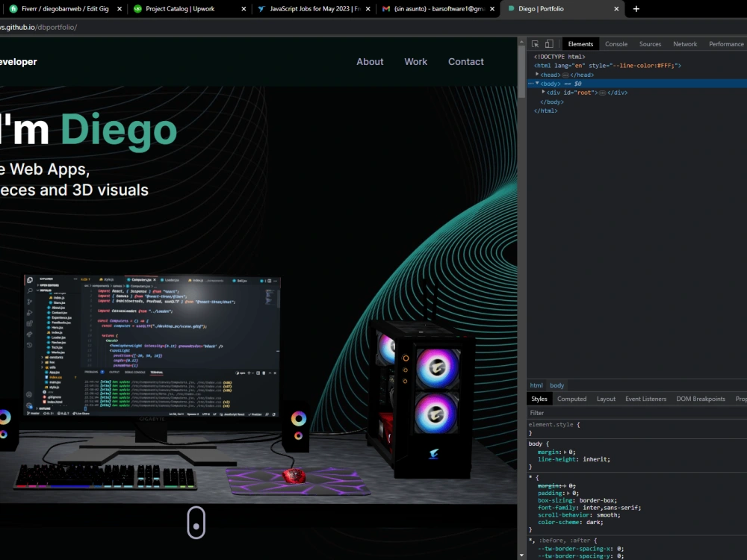Click the page scrollbar down arrow

(x=521, y=556)
